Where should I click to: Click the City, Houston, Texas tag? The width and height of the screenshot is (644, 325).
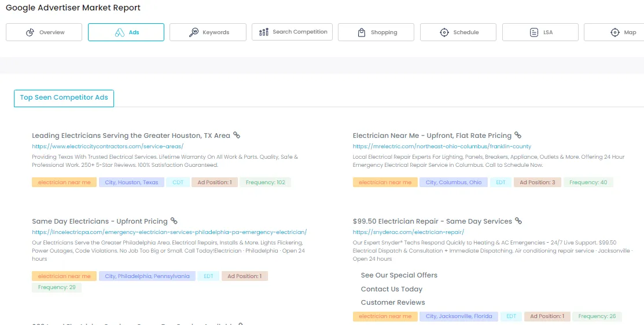click(131, 182)
